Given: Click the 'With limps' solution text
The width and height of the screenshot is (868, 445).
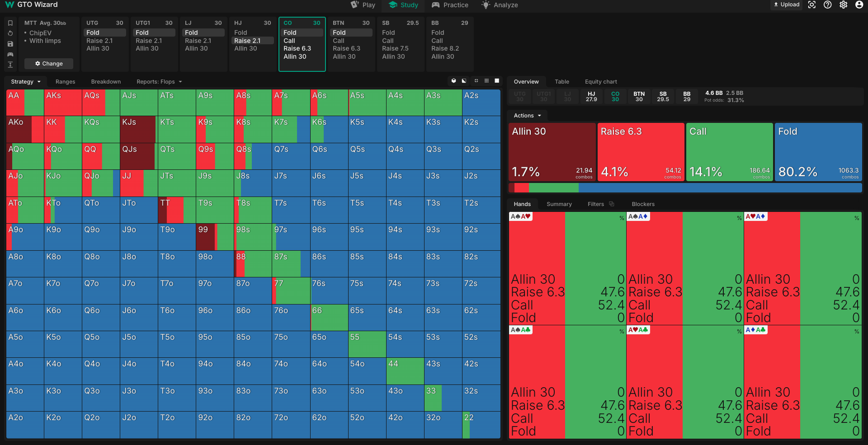Looking at the screenshot, I should click(x=45, y=41).
